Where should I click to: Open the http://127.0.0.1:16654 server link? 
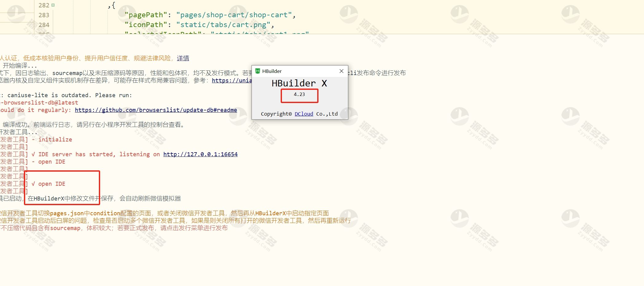[200, 154]
